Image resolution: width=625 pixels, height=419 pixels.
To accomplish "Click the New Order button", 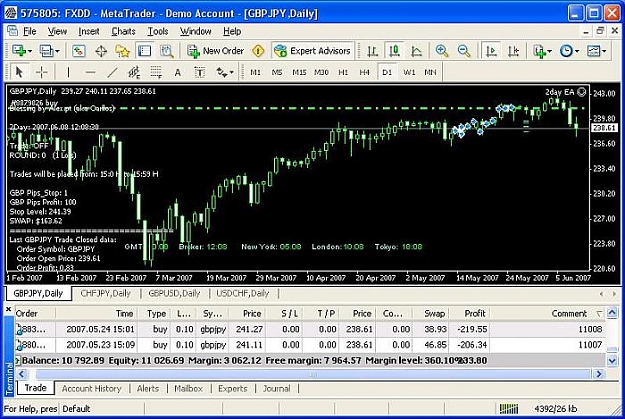I will point(216,51).
